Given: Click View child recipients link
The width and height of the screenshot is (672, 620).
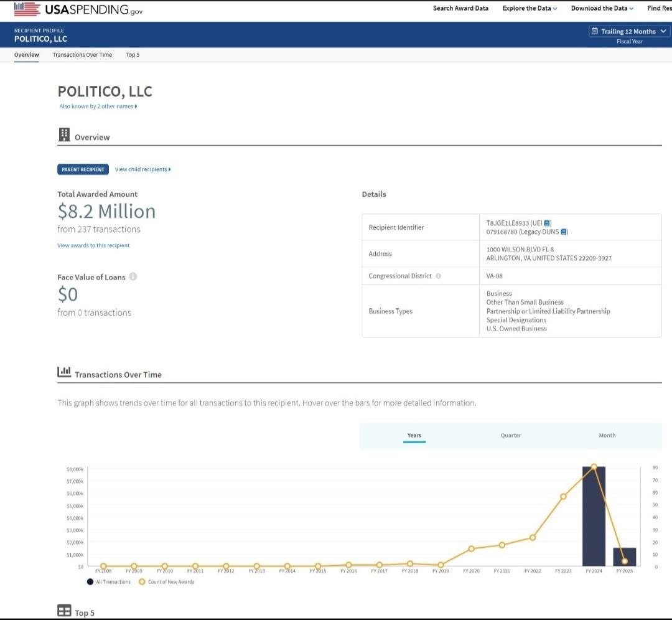Looking at the screenshot, I should click(x=142, y=169).
